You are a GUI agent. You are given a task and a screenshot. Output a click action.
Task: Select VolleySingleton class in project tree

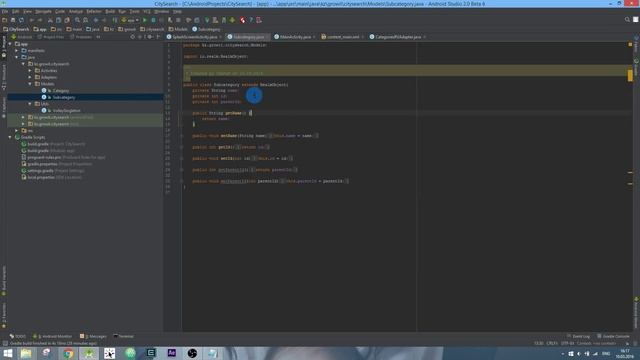[x=66, y=111]
